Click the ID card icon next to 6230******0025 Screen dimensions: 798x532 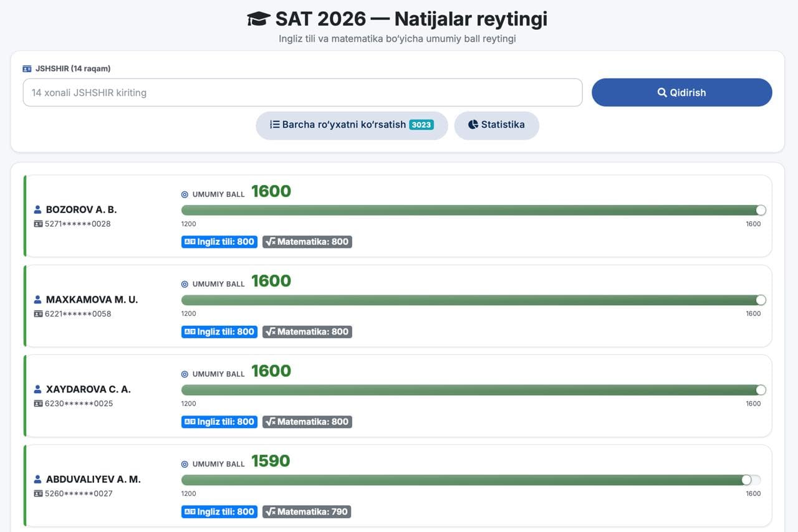38,404
